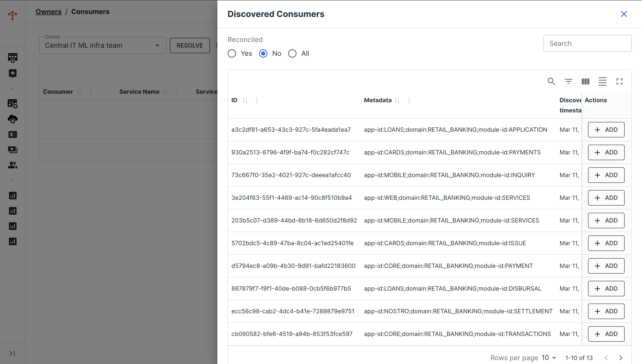The image size is (642, 364).
Task: Select the All reconciled radio
Action: [x=292, y=53]
